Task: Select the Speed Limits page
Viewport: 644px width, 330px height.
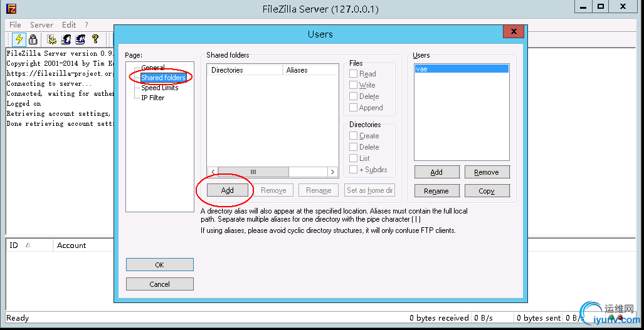Action: pos(160,88)
